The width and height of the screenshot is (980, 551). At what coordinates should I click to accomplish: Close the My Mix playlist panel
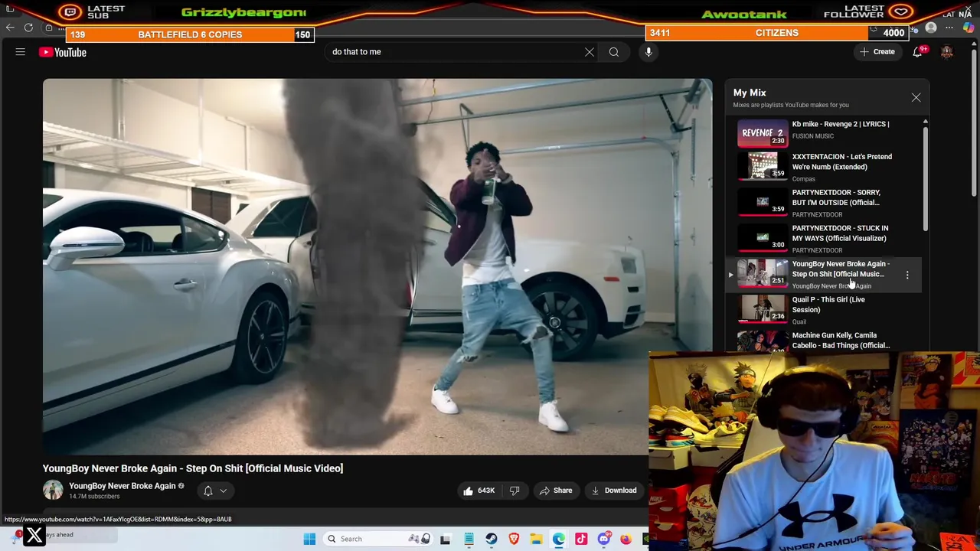[916, 98]
